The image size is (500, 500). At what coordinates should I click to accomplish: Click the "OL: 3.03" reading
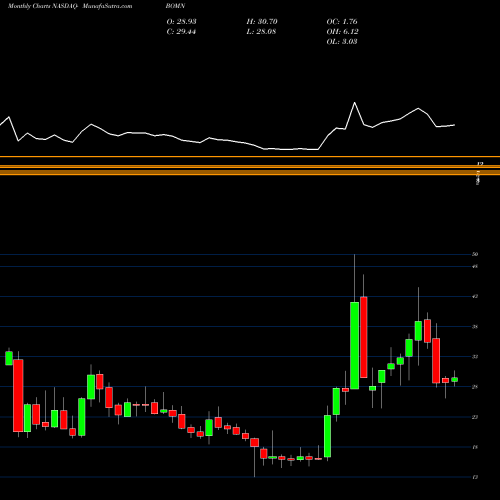click(x=342, y=42)
